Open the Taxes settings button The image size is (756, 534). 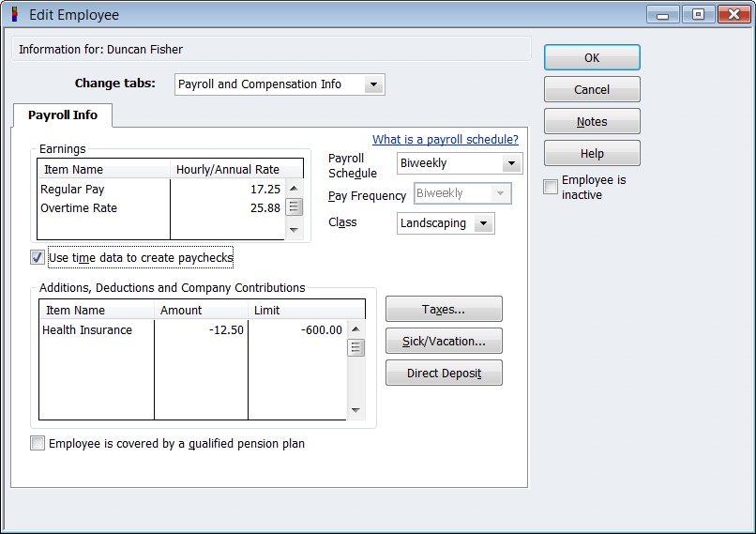[444, 309]
